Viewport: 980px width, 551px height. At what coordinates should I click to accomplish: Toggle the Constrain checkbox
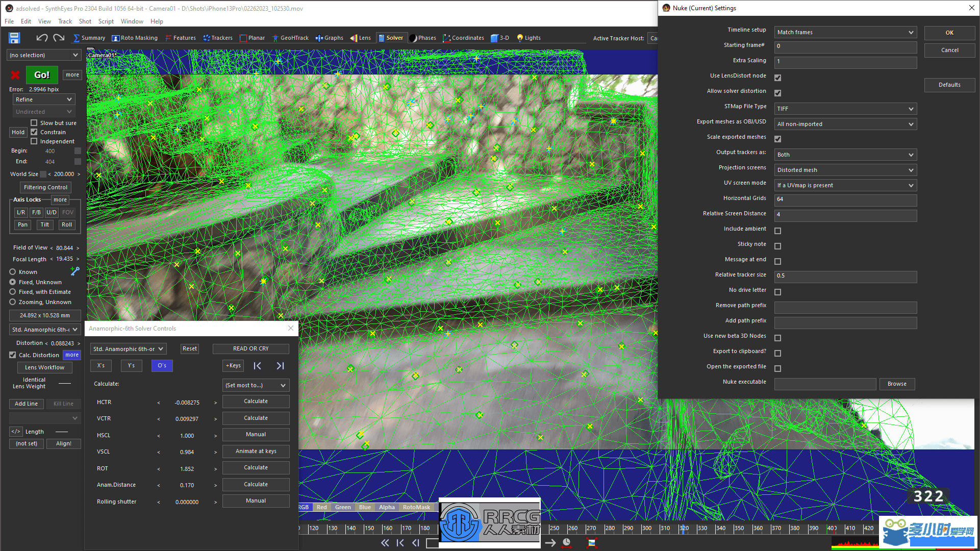34,132
